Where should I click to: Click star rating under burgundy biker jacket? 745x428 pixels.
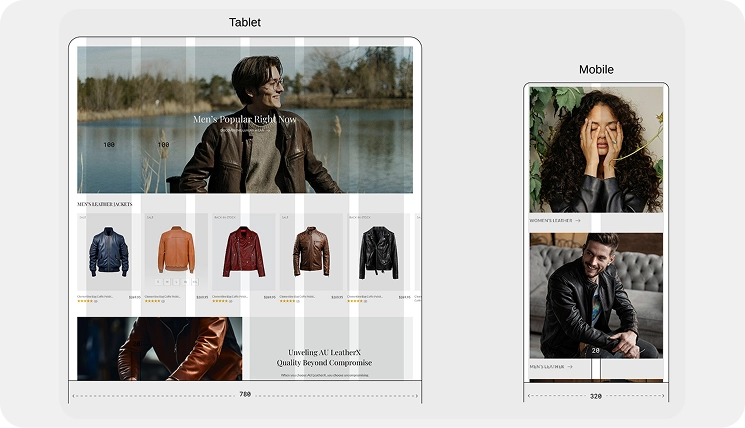point(222,301)
